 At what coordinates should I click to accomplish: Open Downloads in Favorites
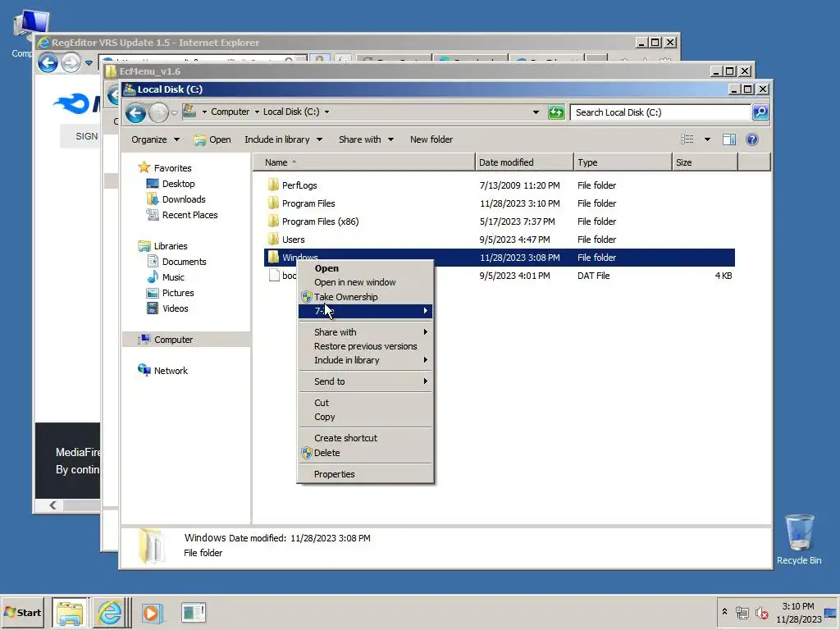coord(184,199)
